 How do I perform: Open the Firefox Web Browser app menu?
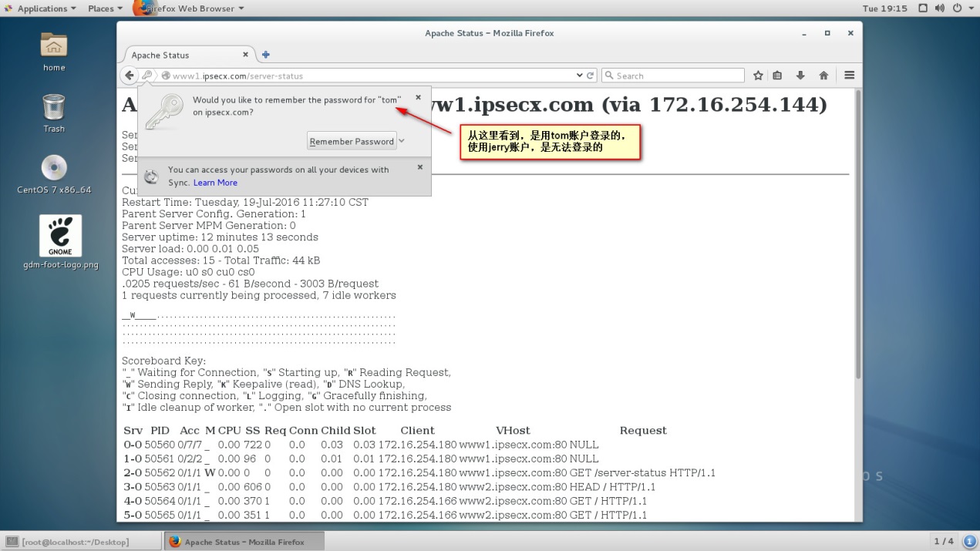coord(189,8)
